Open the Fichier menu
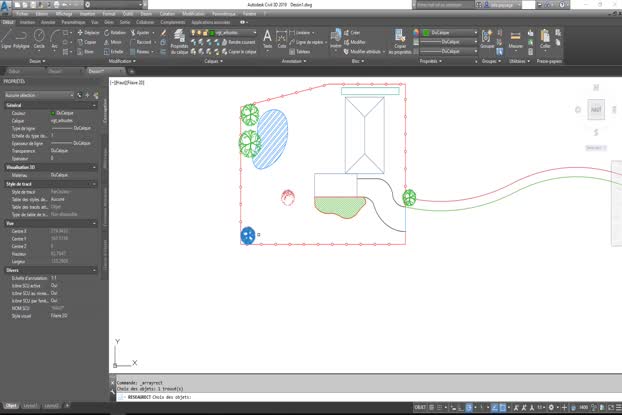Image resolution: width=622 pixels, height=415 pixels. click(23, 14)
